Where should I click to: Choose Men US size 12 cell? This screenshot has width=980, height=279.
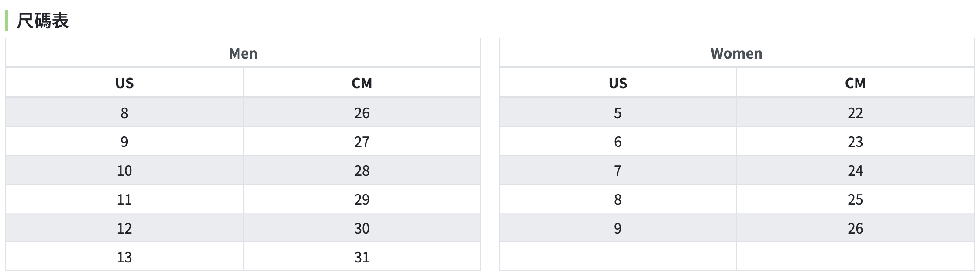click(124, 228)
